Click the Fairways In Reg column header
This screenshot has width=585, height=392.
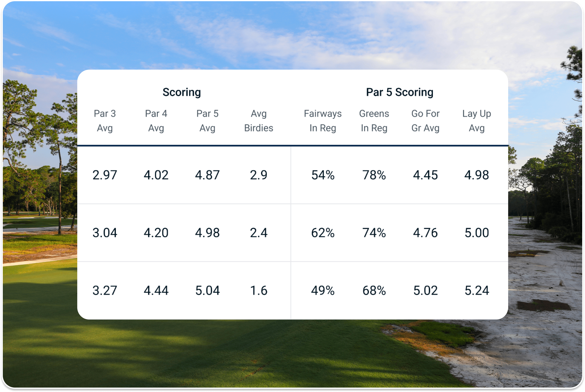[323, 121]
